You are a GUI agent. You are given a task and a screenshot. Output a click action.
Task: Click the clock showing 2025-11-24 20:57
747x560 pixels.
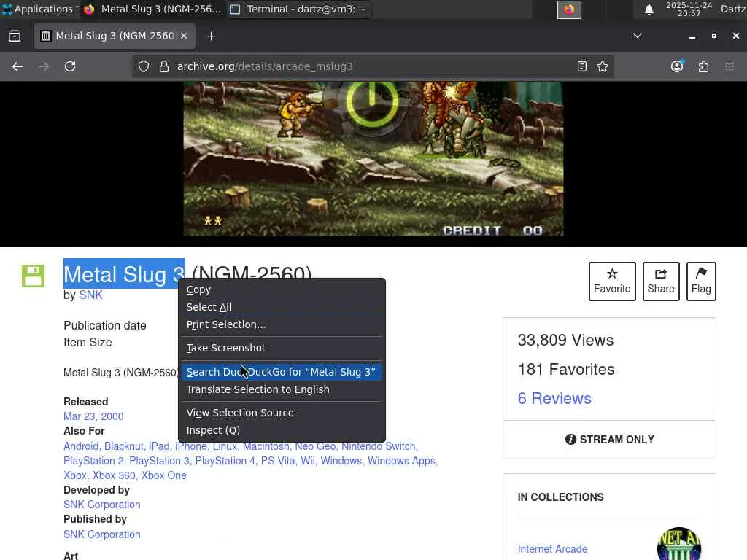coord(689,9)
